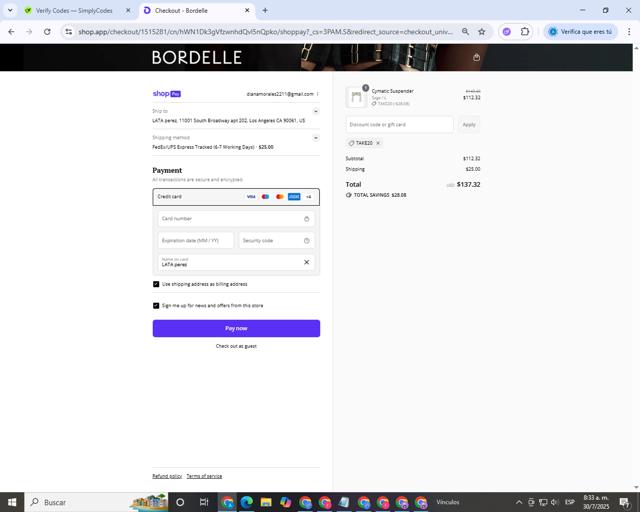Click the BORDELLE logo
Viewport: 640px width, 512px height.
tap(197, 58)
